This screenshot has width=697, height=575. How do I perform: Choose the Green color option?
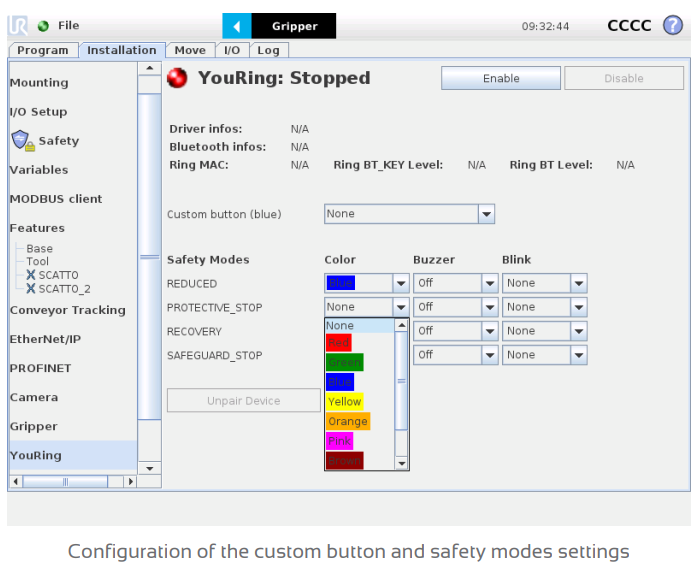click(344, 362)
